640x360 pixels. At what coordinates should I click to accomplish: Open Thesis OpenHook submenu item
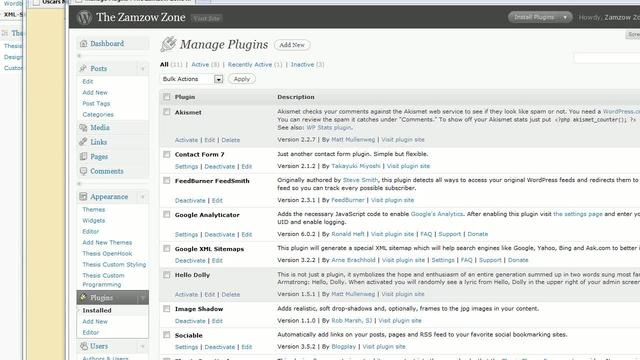(107, 253)
